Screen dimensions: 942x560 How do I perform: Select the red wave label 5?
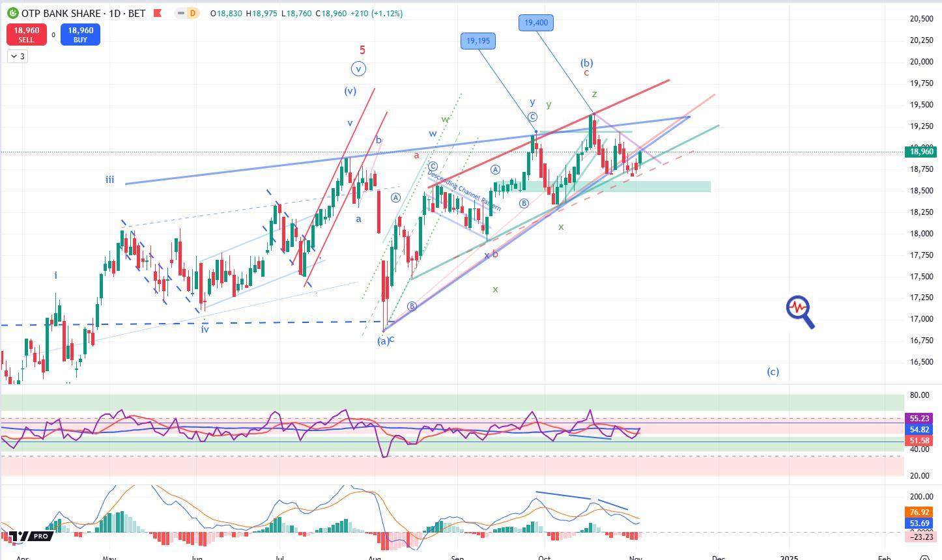[x=362, y=49]
